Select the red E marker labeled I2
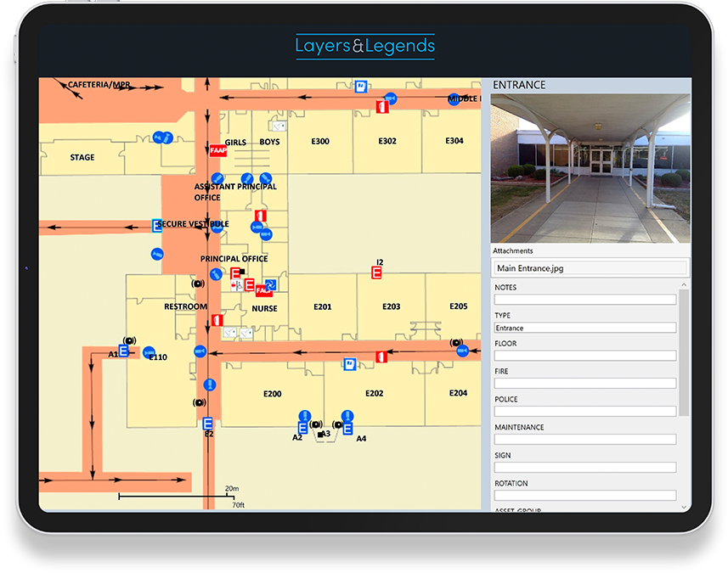Image resolution: width=728 pixels, height=573 pixels. [x=377, y=272]
